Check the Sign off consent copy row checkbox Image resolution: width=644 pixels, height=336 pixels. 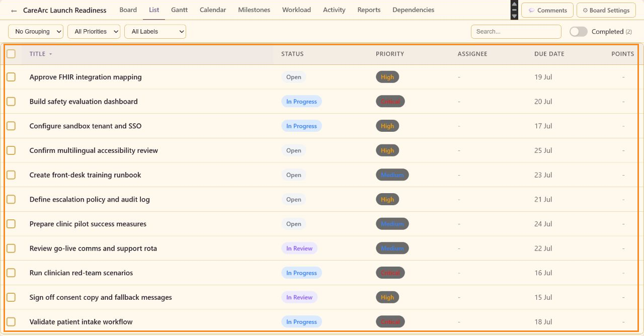point(11,297)
